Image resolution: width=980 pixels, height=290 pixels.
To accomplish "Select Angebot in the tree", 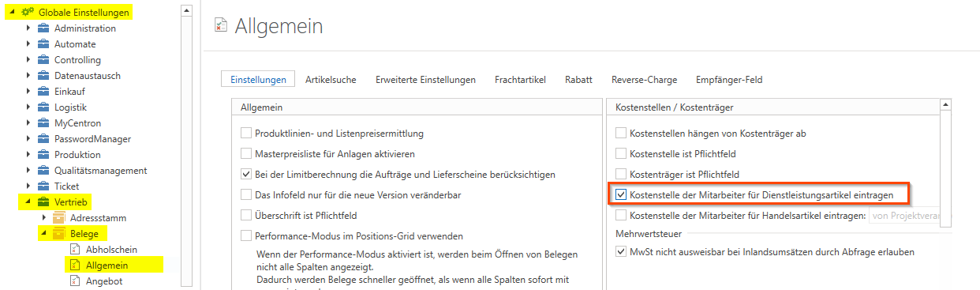I will click(104, 281).
